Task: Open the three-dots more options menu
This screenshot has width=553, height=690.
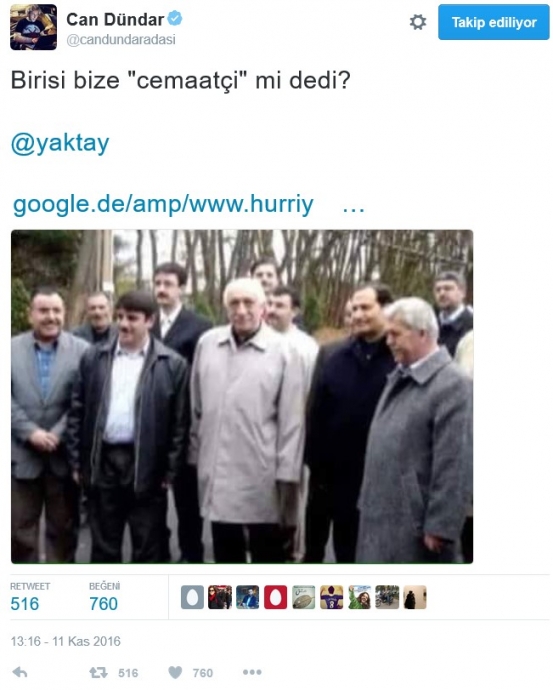Action: [x=252, y=672]
